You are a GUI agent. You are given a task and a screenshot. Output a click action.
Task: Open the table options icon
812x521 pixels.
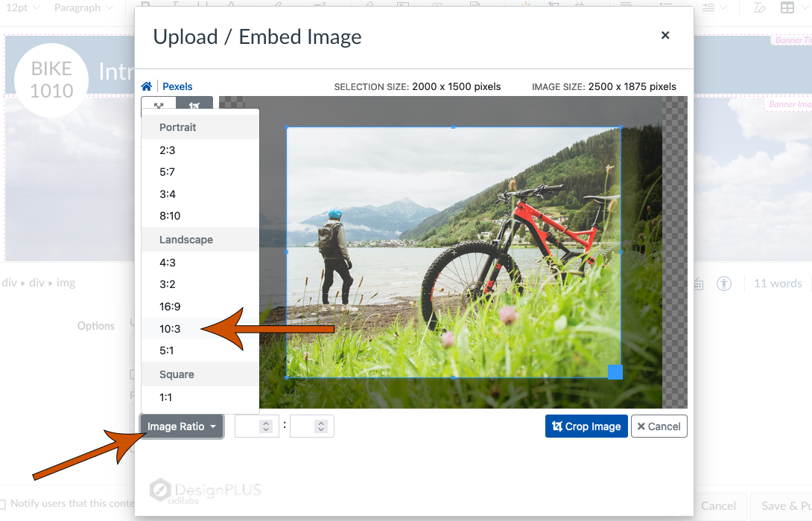pyautogui.click(x=787, y=7)
